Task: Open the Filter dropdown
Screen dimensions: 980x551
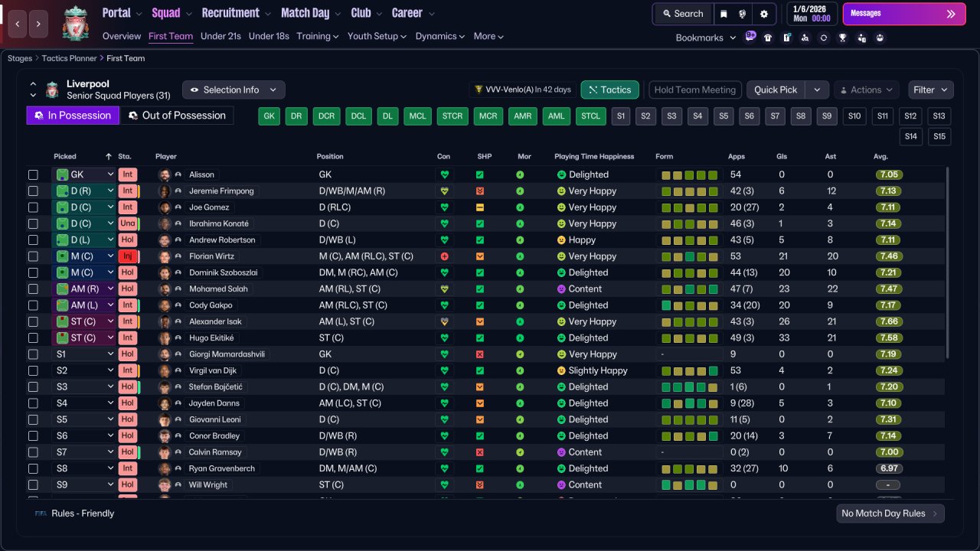Action: pos(931,90)
